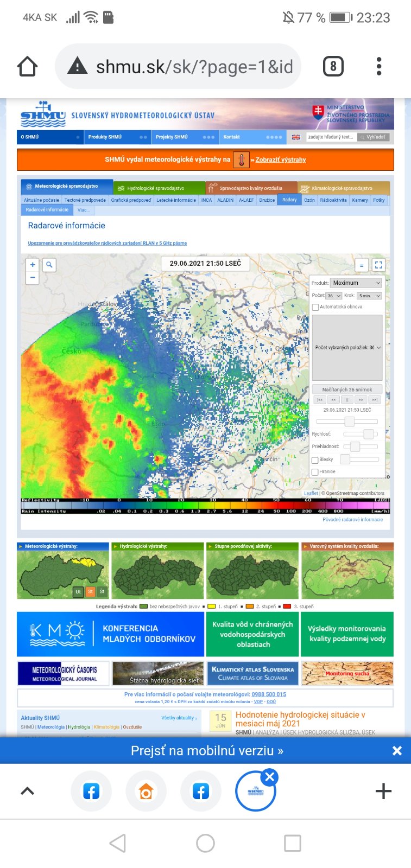Open the browser three-dot menu
The width and height of the screenshot is (411, 868).
click(x=378, y=66)
